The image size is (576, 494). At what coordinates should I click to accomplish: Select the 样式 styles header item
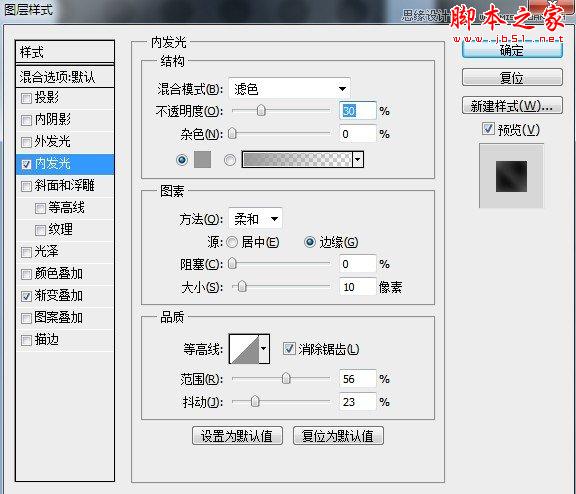(x=65, y=52)
